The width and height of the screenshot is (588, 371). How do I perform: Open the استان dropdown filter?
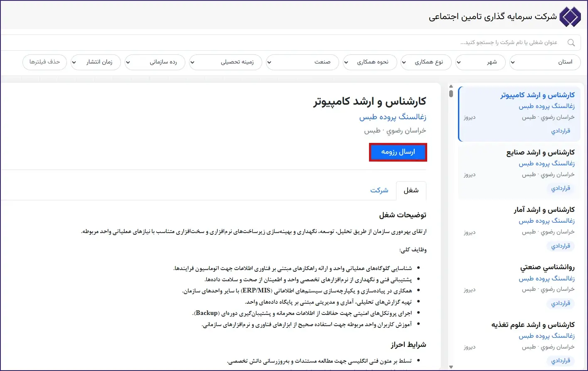click(545, 62)
